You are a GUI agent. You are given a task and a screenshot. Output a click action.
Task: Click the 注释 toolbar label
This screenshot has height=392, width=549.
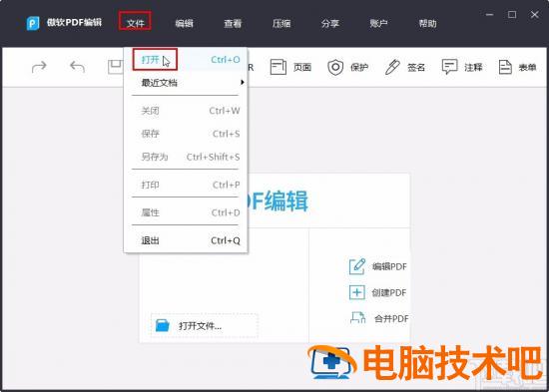point(473,67)
